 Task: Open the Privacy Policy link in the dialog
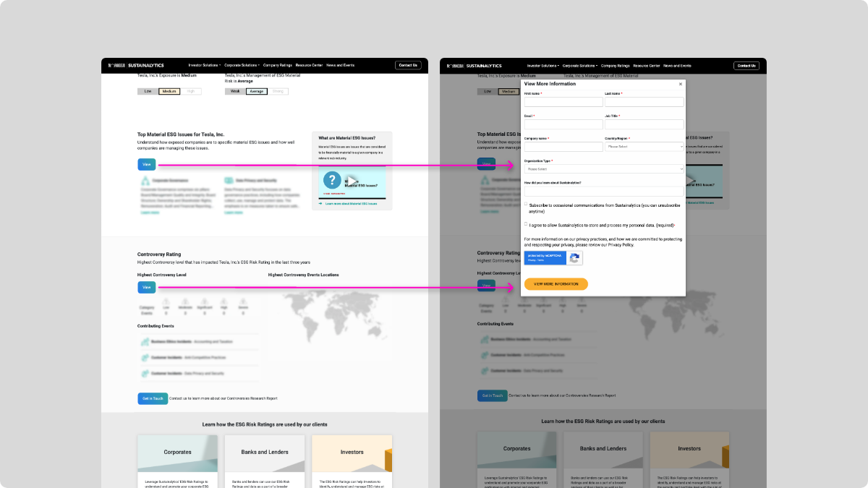point(621,245)
